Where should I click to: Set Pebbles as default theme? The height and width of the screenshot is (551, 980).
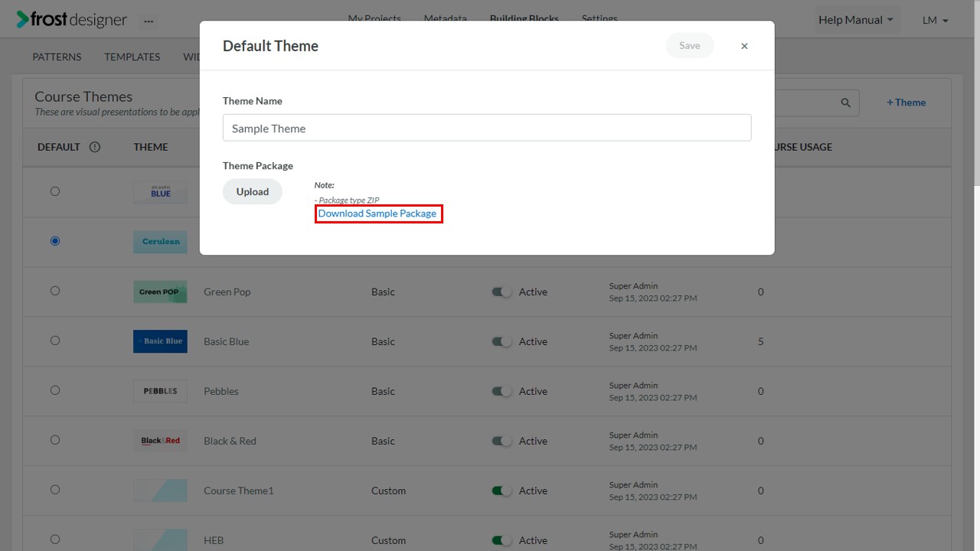tap(55, 390)
